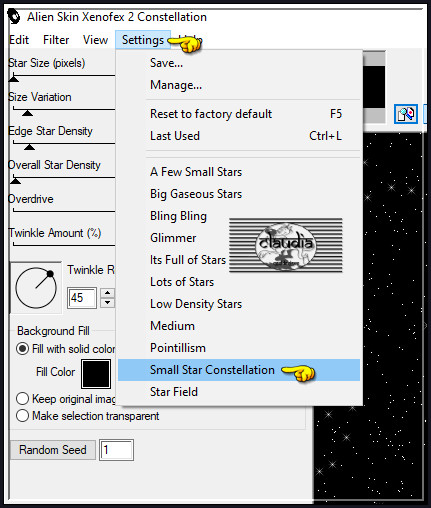The width and height of the screenshot is (431, 508).
Task: Apply Lots of Stars preset
Action: tap(239, 282)
